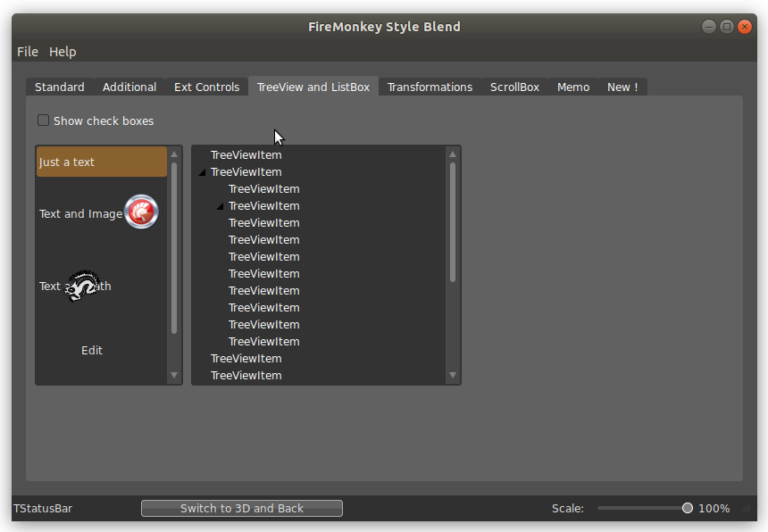
Task: Maximize the FireMonkey Style Blend window
Action: click(x=727, y=27)
